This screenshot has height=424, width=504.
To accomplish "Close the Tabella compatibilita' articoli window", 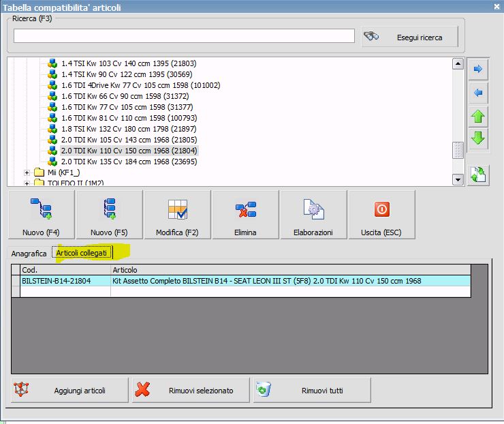I will 497,6.
